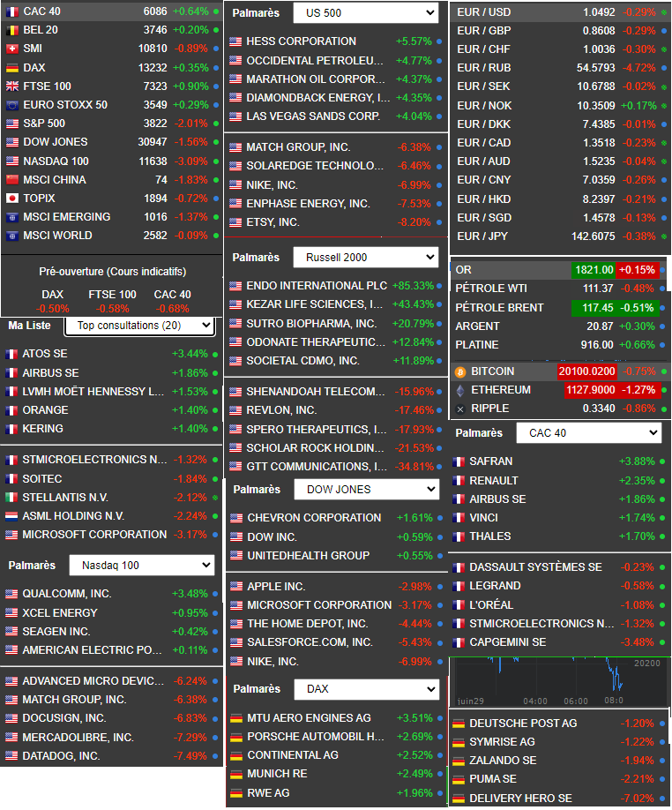
Task: Open the US 500 Palmarès dropdown
Action: click(365, 13)
